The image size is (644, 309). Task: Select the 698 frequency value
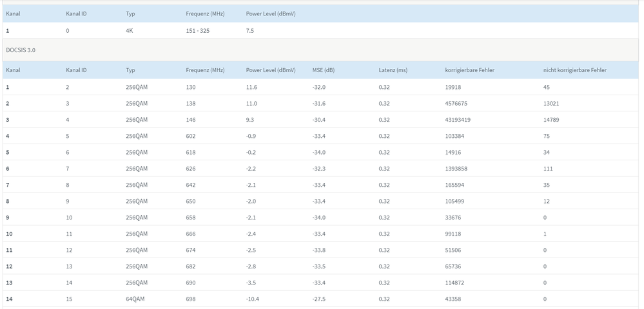[x=191, y=299]
